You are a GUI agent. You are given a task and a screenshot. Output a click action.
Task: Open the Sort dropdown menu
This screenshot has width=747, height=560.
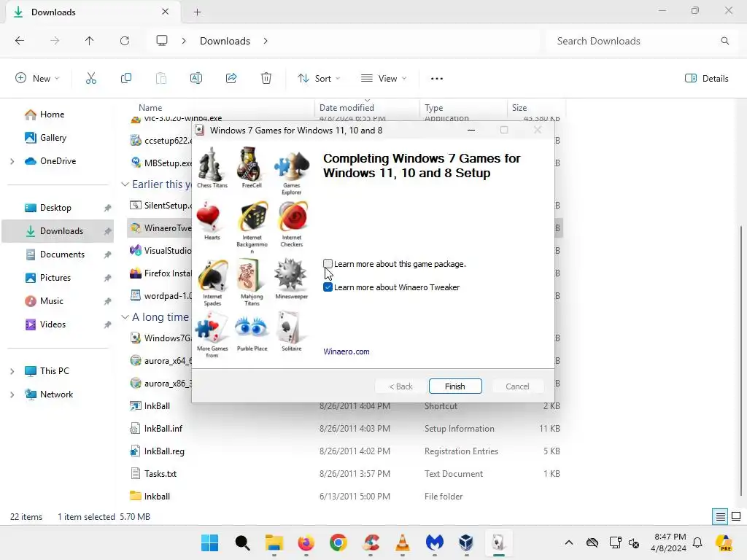[319, 79]
